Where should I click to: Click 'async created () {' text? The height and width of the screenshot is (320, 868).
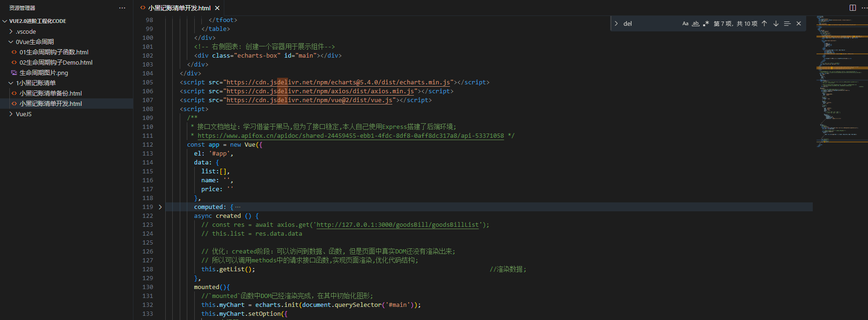[227, 216]
